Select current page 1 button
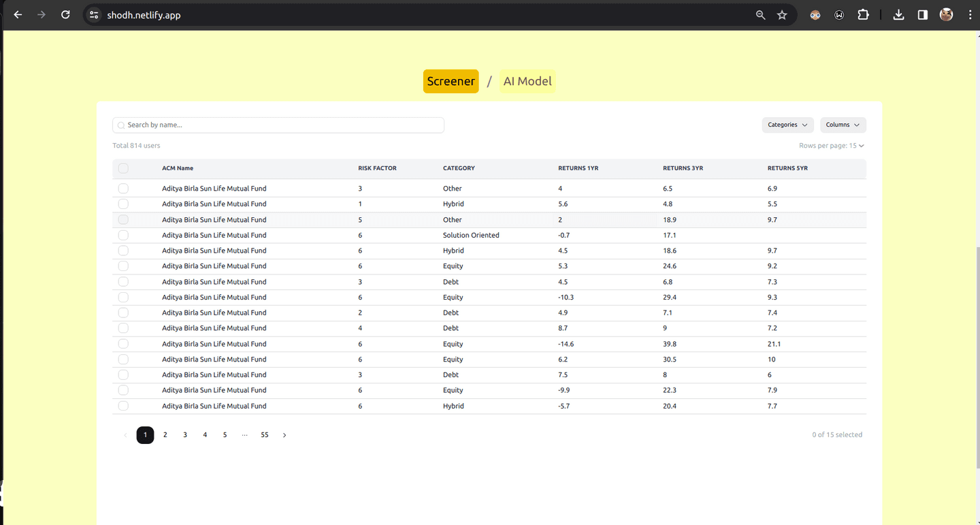The height and width of the screenshot is (525, 980). point(145,435)
